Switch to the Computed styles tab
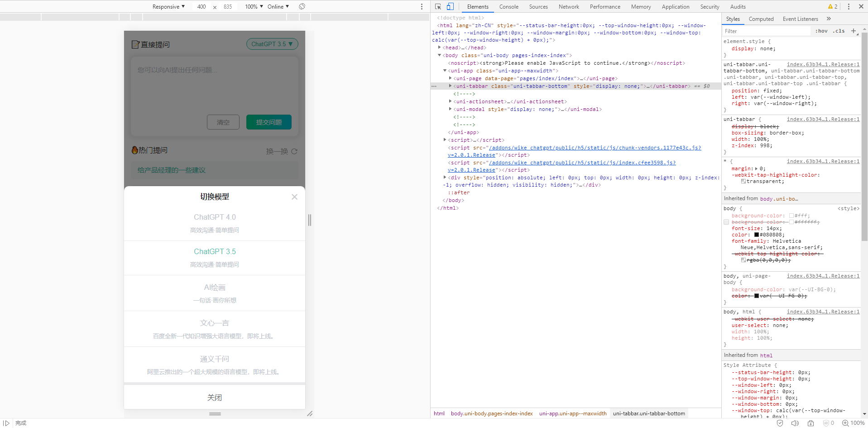Viewport: 868px width, 428px height. point(761,19)
